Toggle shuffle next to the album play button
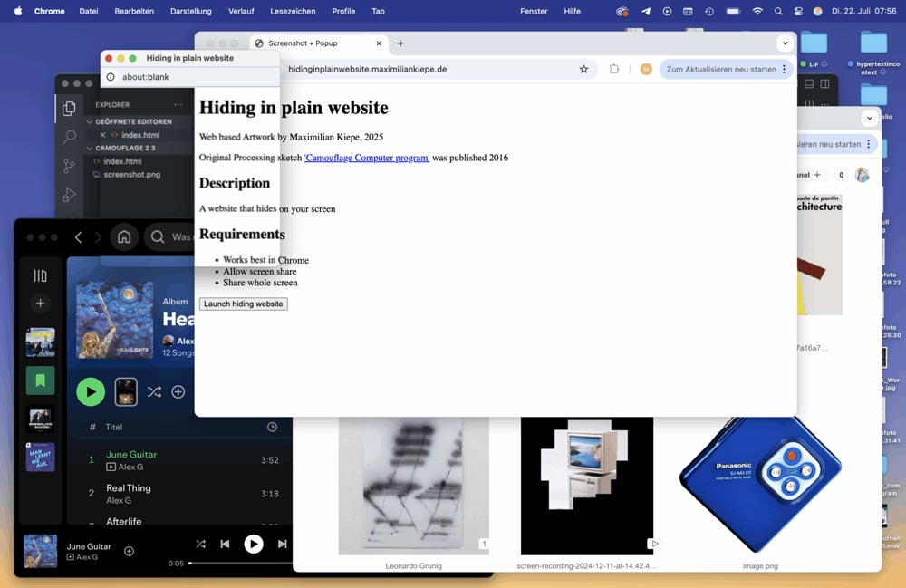Screen dimensions: 906x588 coord(154,391)
